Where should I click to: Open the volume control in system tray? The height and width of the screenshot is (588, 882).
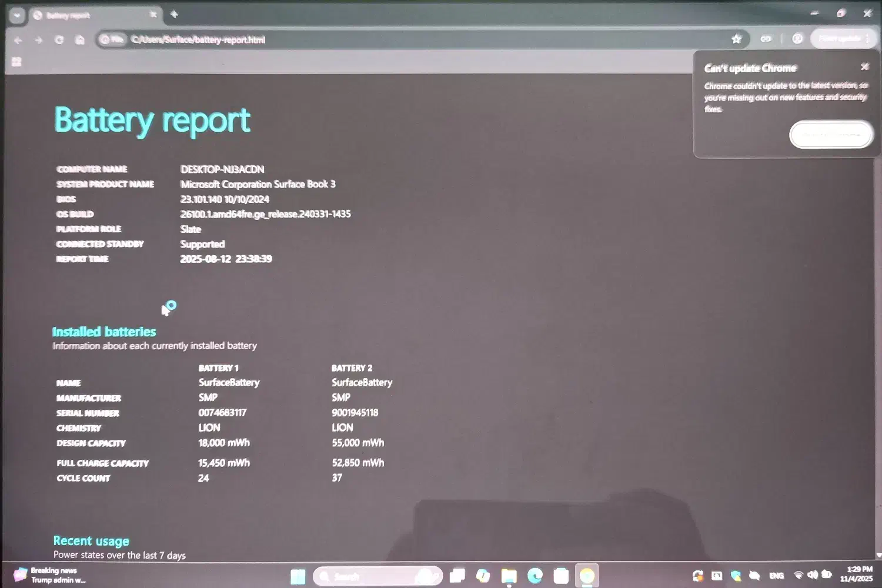click(812, 575)
